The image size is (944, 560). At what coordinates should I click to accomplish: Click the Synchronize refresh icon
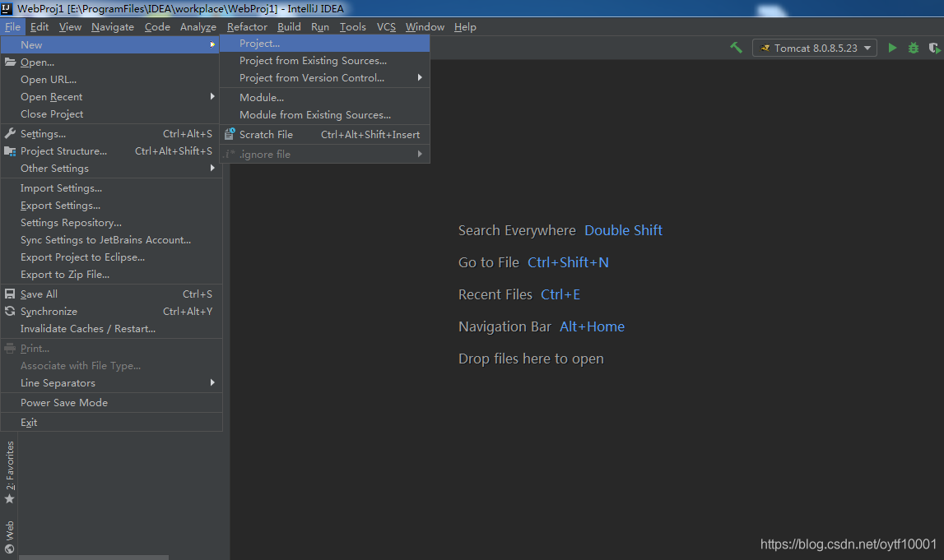(x=10, y=311)
